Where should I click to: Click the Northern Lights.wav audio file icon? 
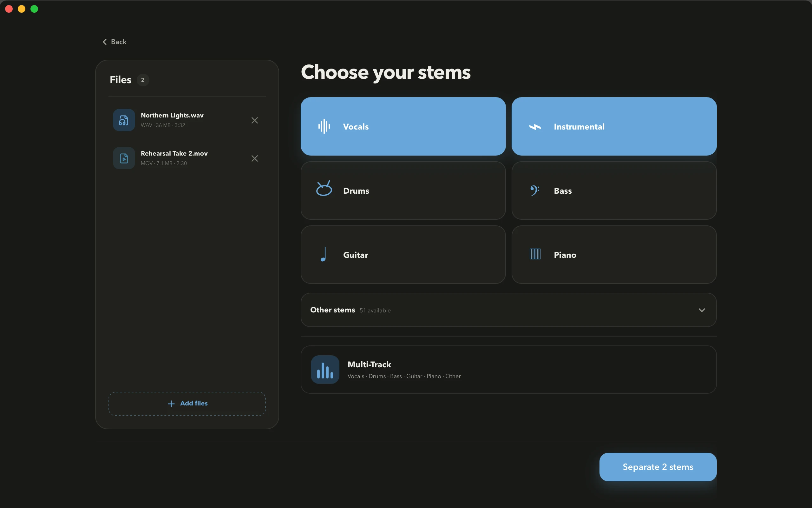[x=124, y=120]
